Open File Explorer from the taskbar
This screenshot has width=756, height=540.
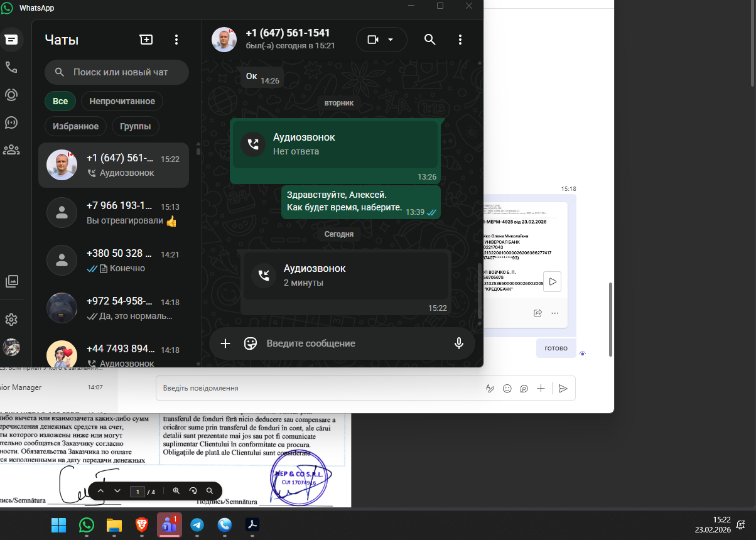pos(114,525)
